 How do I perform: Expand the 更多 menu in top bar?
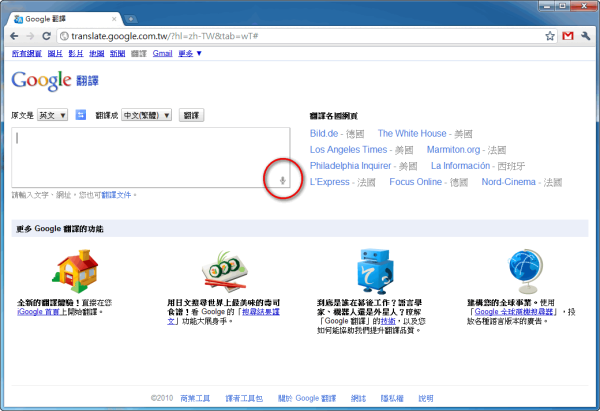tap(190, 54)
